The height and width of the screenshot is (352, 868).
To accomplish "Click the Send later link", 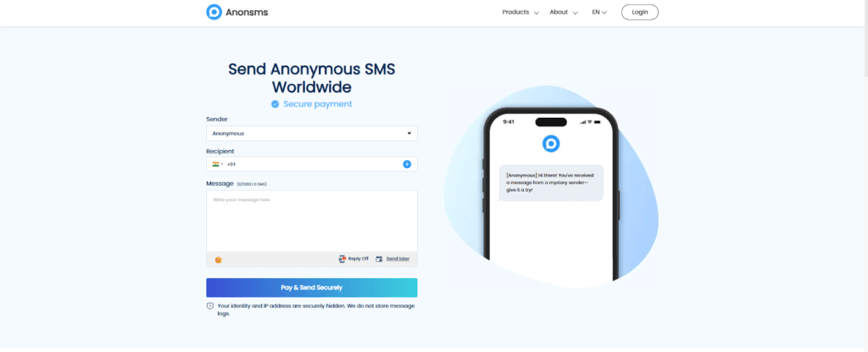I will coord(398,259).
